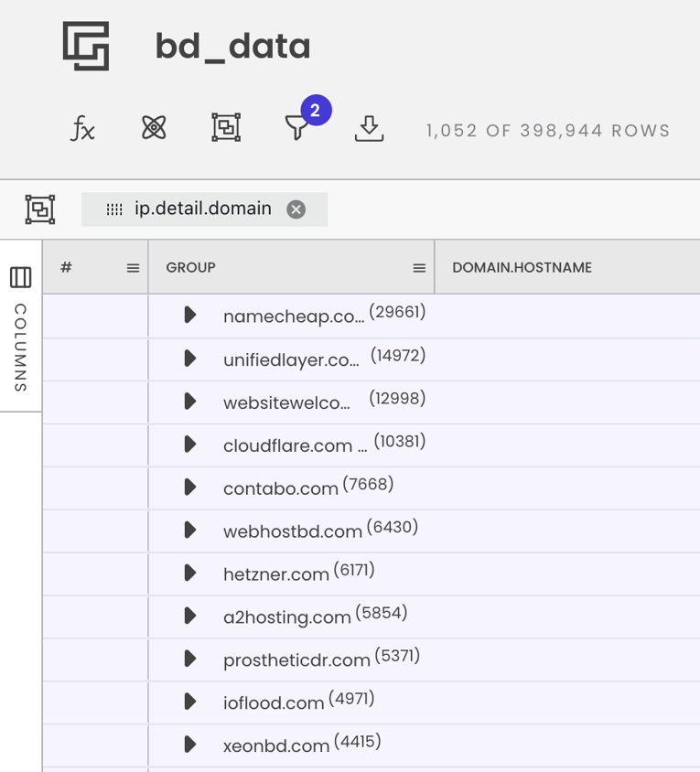Expand the hetzner.com group
Screen dimensions: 700x772
[x=190, y=573]
